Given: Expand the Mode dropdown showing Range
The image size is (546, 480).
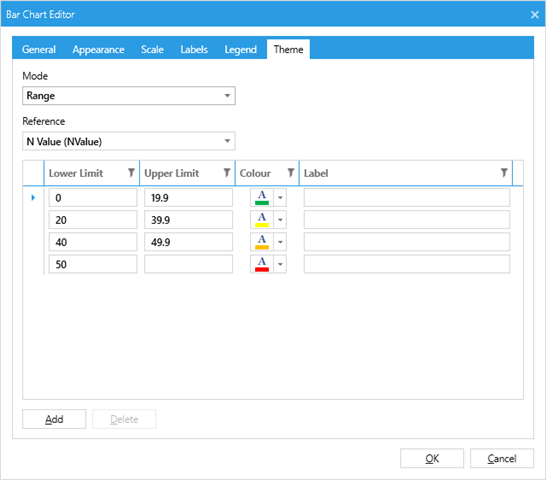Looking at the screenshot, I should [129, 96].
